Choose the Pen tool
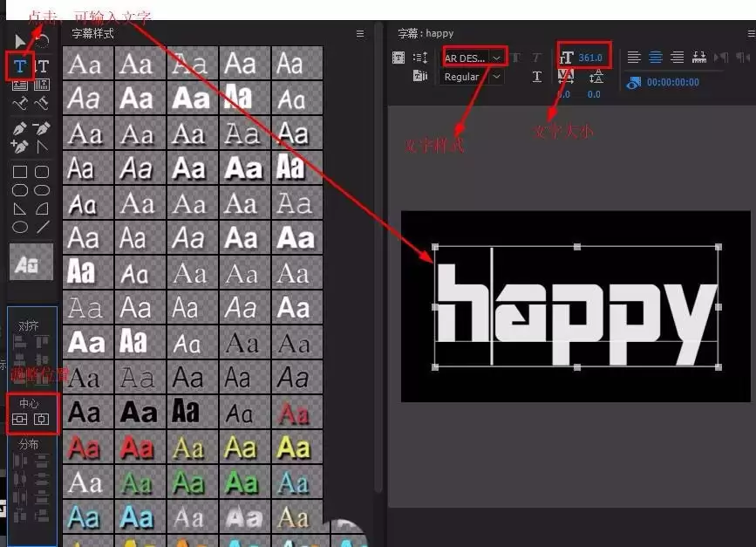This screenshot has height=547, width=756. 20,128
